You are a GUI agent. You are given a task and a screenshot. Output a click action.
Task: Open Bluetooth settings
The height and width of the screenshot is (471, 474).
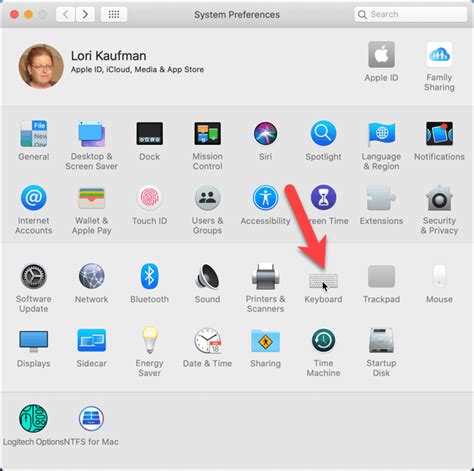[x=149, y=276]
